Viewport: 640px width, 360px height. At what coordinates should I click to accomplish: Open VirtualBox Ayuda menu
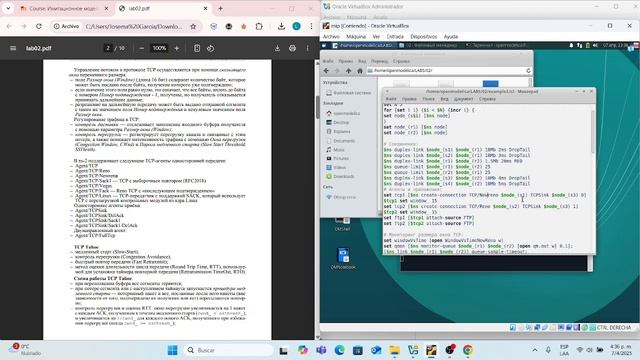(x=451, y=36)
